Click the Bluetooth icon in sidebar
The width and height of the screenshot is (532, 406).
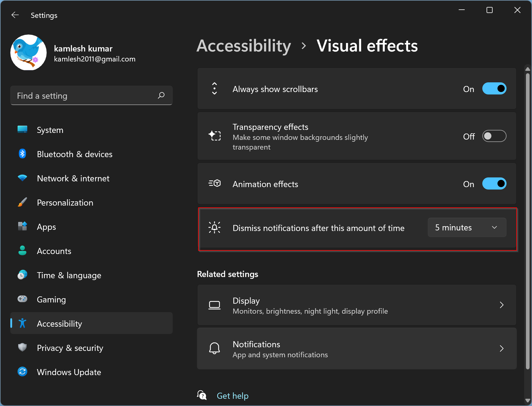[22, 153]
